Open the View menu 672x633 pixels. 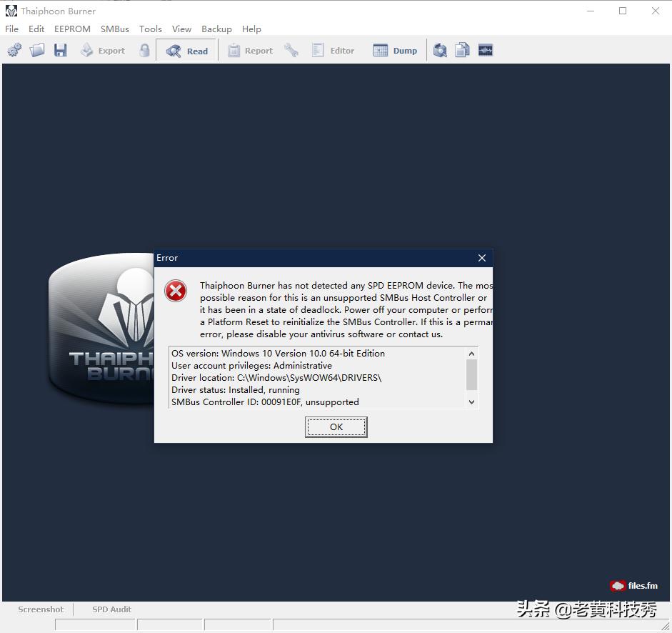(x=181, y=29)
